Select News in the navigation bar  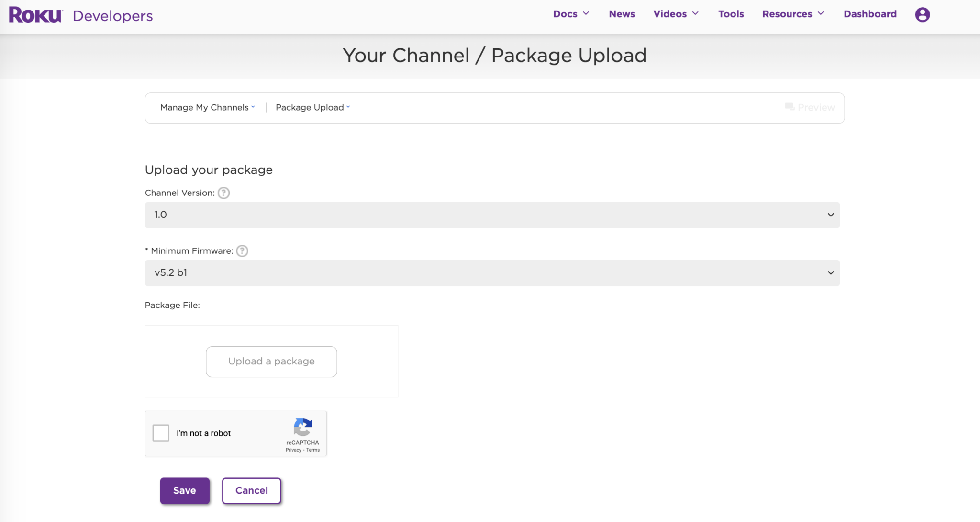click(621, 14)
